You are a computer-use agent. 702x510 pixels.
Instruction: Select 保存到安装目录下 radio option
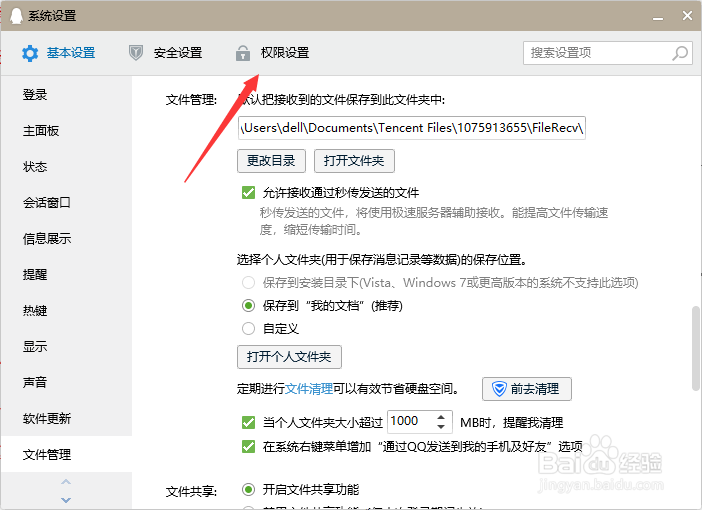coord(248,283)
